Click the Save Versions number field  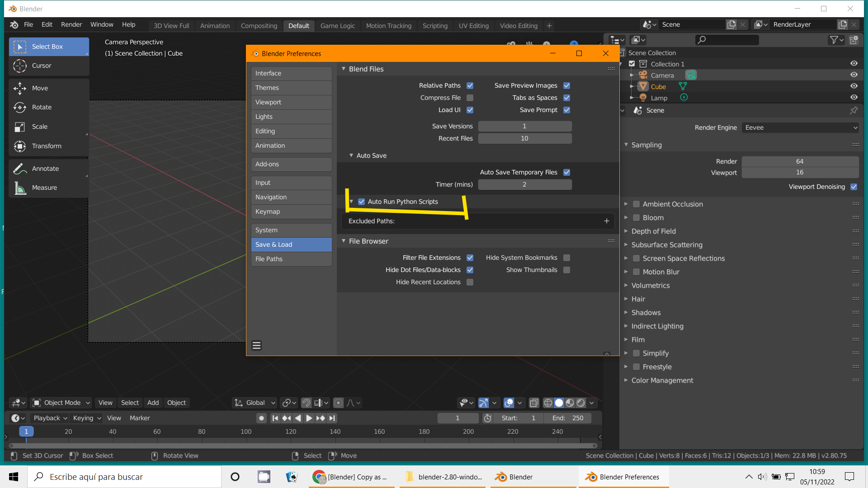pyautogui.click(x=524, y=126)
